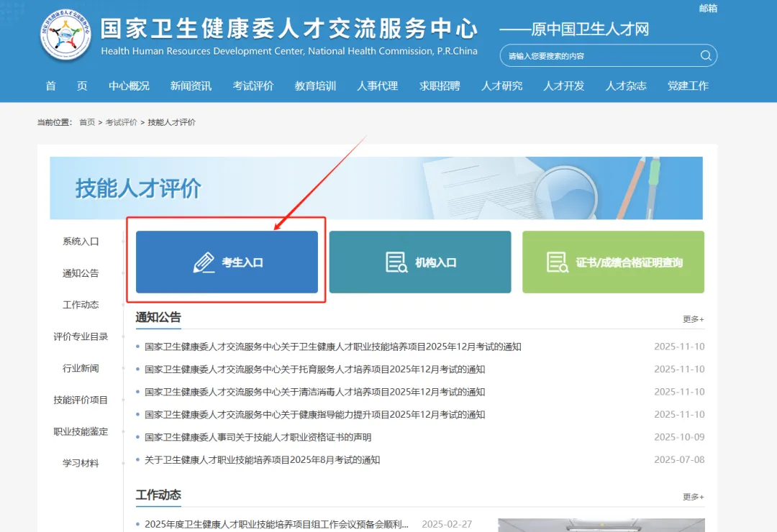Screen dimensions: 777x532
Task: Open the 2025年度…项目组工作会议 news item
Action: [276, 524]
